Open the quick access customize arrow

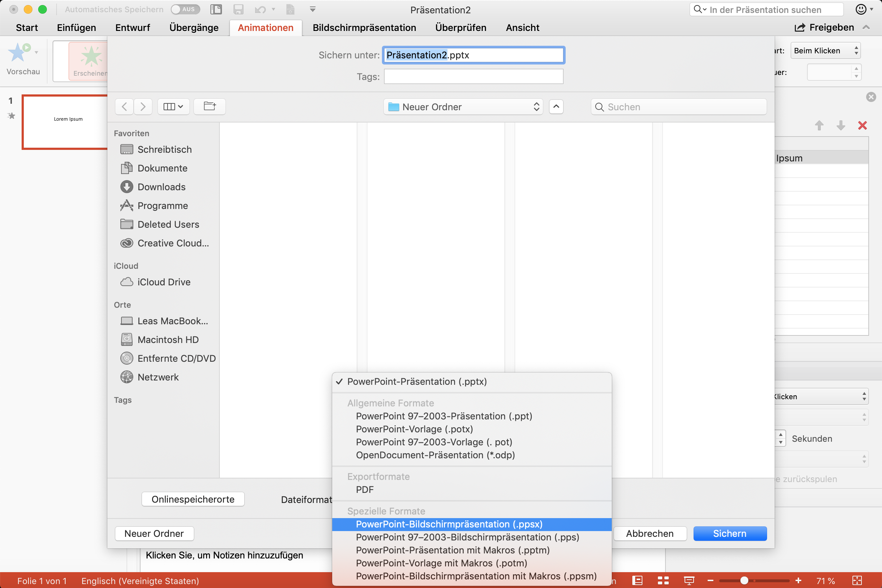(313, 9)
